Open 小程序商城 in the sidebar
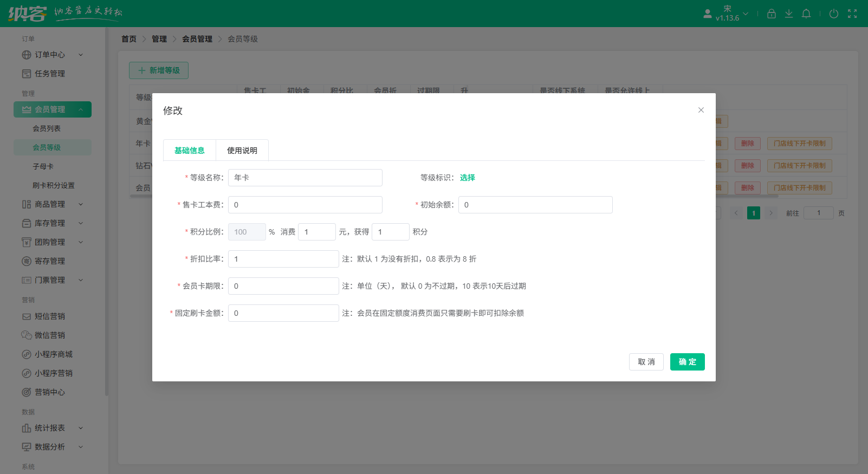This screenshot has height=474, width=868. coord(53,354)
